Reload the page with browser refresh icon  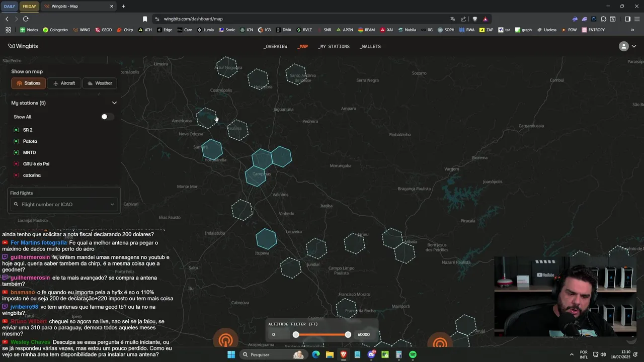26,19
